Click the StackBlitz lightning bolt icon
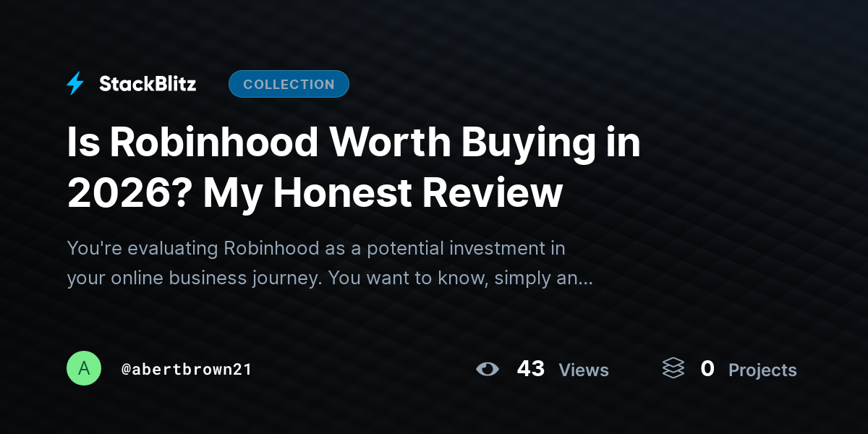The image size is (868, 434). coord(75,84)
